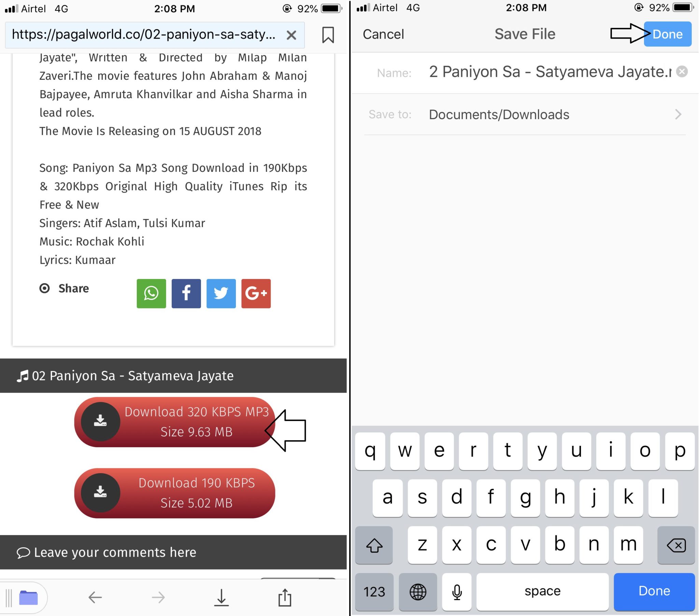The height and width of the screenshot is (616, 699).
Task: Tap the g key
Action: 525,498
